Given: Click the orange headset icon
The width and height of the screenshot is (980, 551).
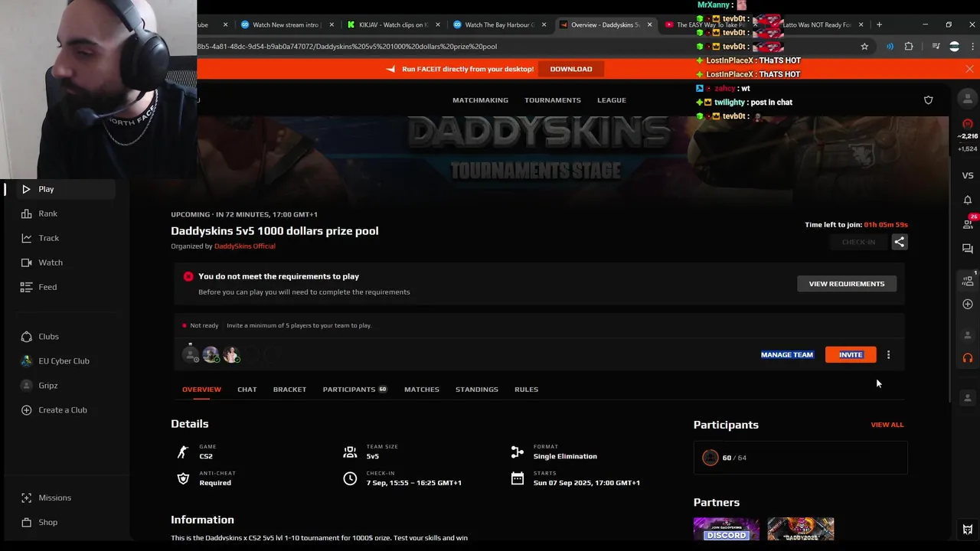Looking at the screenshot, I should (968, 357).
